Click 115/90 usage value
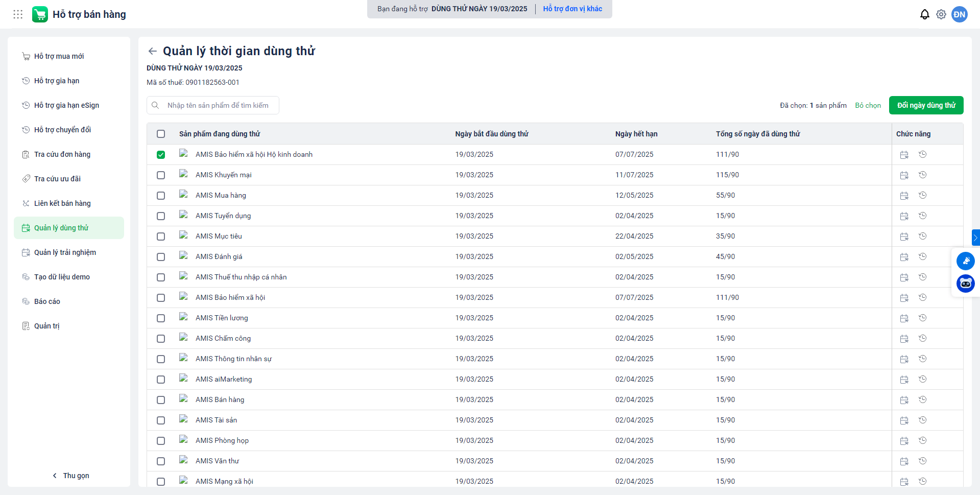 tap(727, 175)
